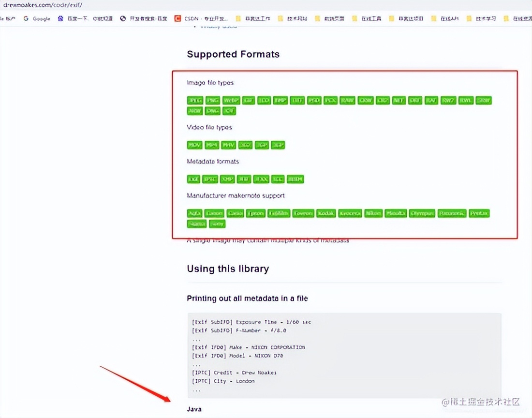This screenshot has height=418, width=532.
Task: Click the Casio makernote badge
Action: click(x=235, y=213)
